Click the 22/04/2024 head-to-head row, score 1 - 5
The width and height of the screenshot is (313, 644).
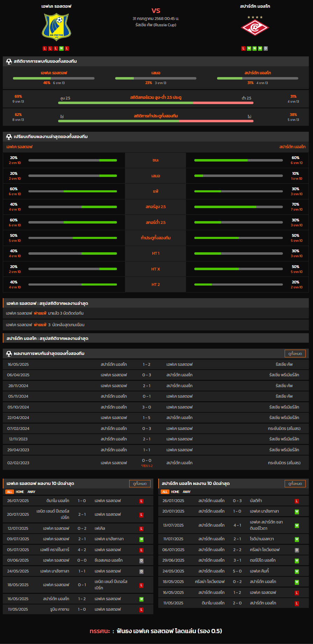click(x=156, y=418)
